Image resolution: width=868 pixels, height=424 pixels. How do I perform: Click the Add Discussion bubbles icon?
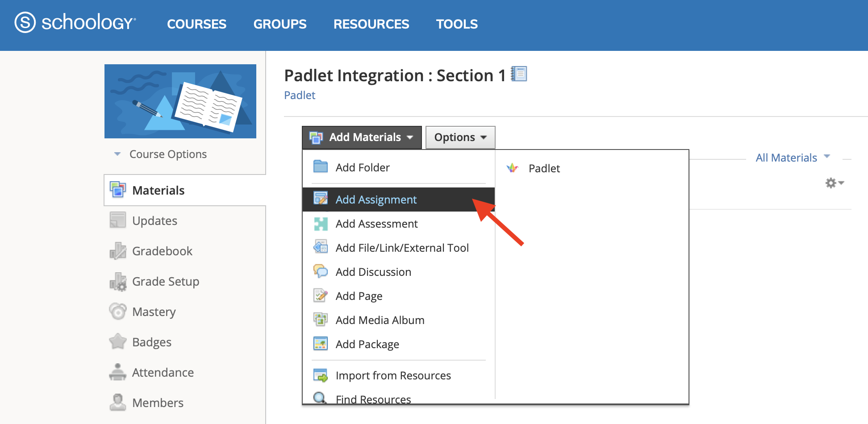(321, 271)
